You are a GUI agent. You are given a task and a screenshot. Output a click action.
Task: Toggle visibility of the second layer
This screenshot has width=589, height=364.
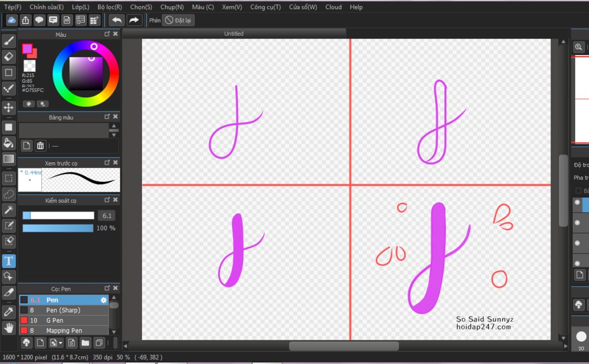pyautogui.click(x=577, y=223)
